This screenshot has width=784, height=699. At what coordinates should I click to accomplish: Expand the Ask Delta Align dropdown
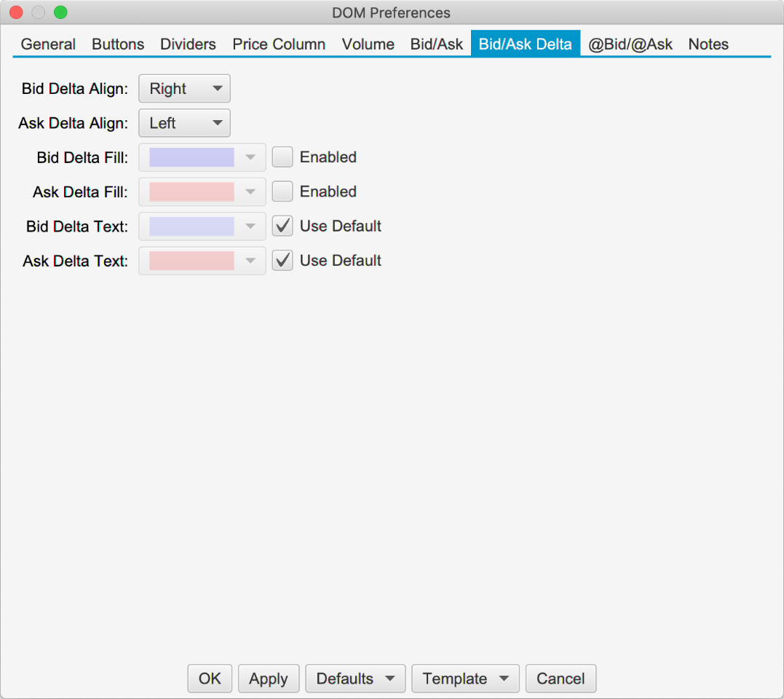(x=184, y=123)
